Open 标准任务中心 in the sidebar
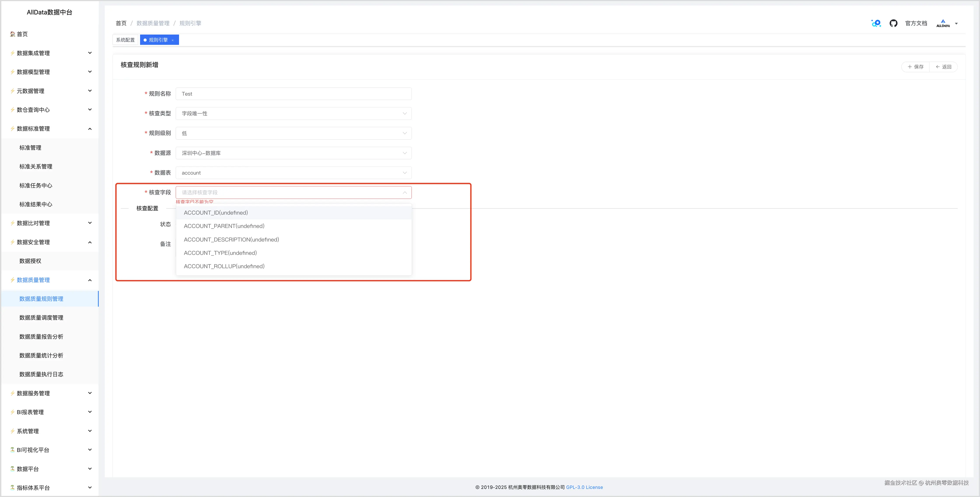The image size is (980, 497). tap(49, 185)
